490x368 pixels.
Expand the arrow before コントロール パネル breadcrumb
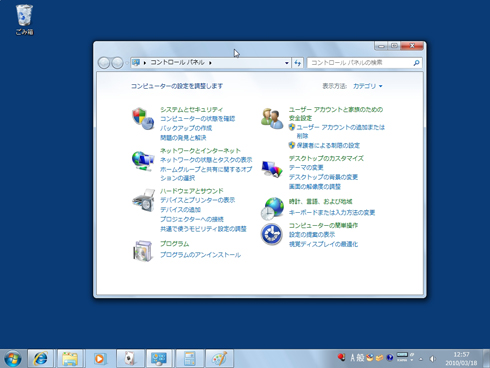(x=145, y=63)
